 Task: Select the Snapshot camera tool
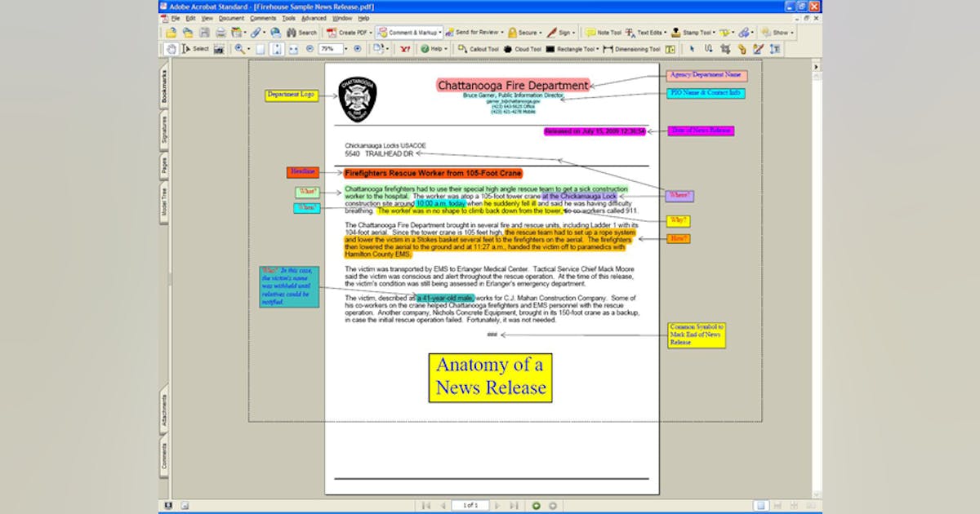pos(219,49)
